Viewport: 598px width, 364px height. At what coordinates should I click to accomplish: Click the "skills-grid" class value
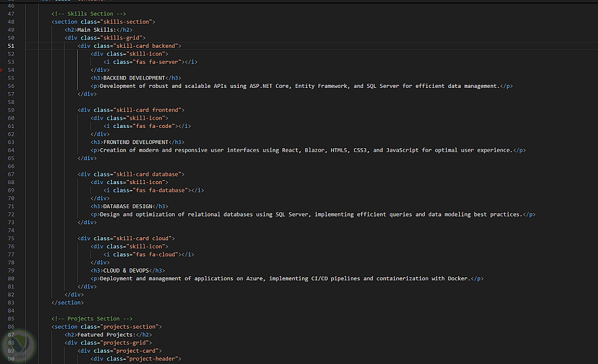(124, 38)
